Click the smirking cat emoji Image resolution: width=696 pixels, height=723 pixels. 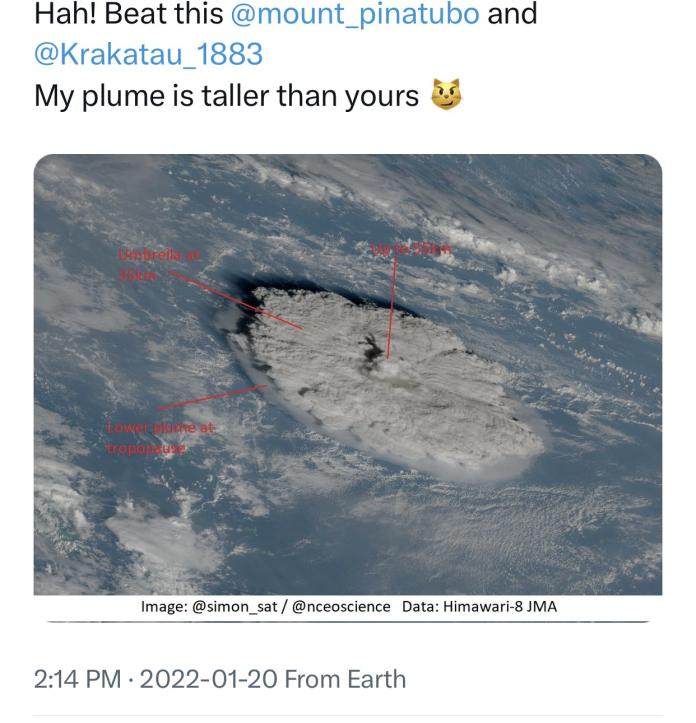(446, 95)
